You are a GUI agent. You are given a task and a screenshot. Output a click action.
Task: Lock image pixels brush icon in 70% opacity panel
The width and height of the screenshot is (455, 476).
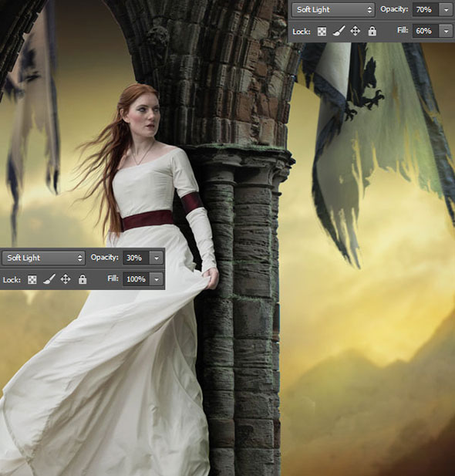point(339,31)
